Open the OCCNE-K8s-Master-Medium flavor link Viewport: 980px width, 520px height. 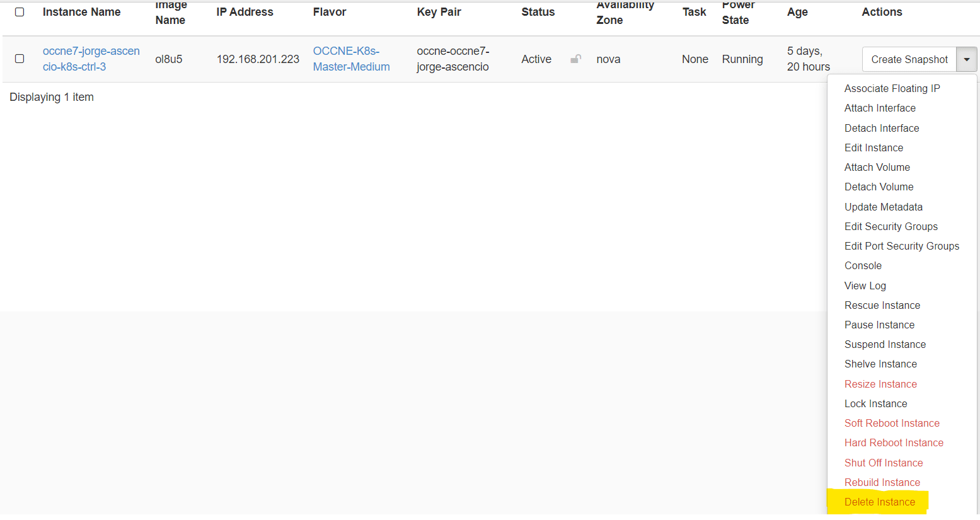pos(351,59)
